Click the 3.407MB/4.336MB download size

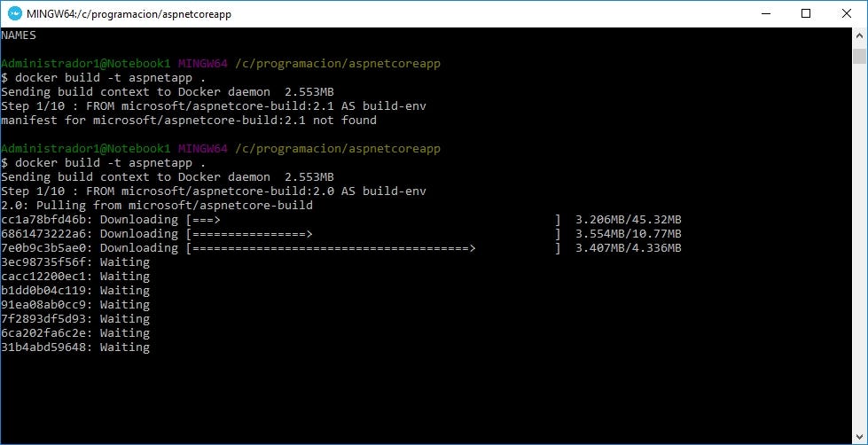point(629,248)
